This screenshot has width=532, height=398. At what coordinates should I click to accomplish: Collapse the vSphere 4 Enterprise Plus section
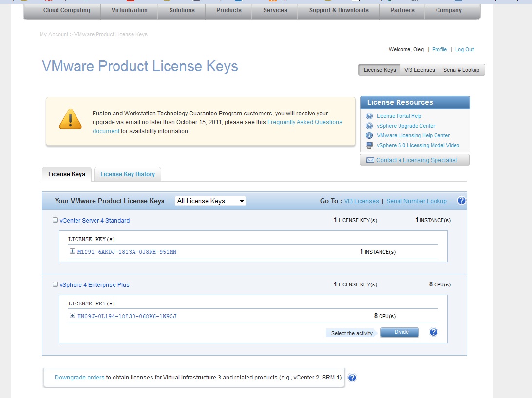[x=55, y=284]
